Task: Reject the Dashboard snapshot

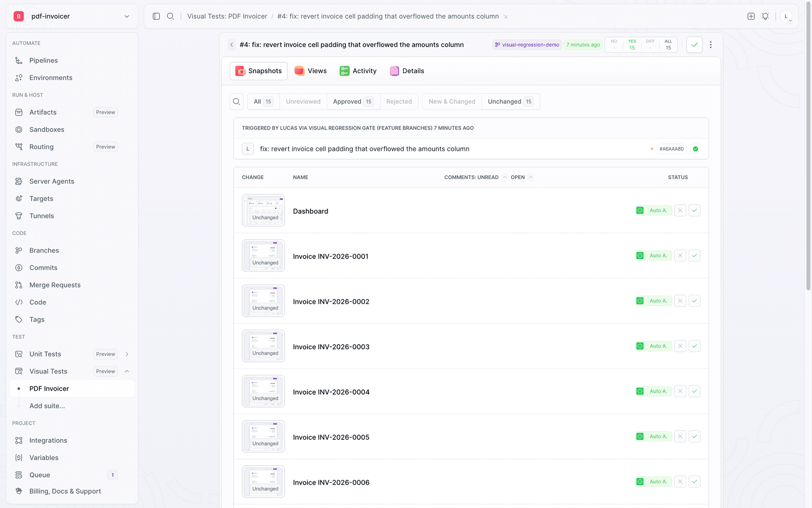Action: pyautogui.click(x=680, y=210)
